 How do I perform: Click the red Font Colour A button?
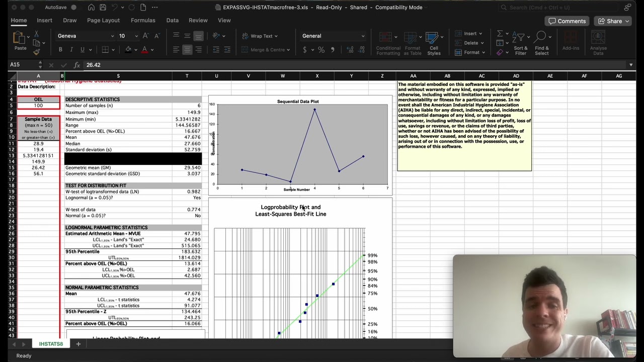pos(145,50)
